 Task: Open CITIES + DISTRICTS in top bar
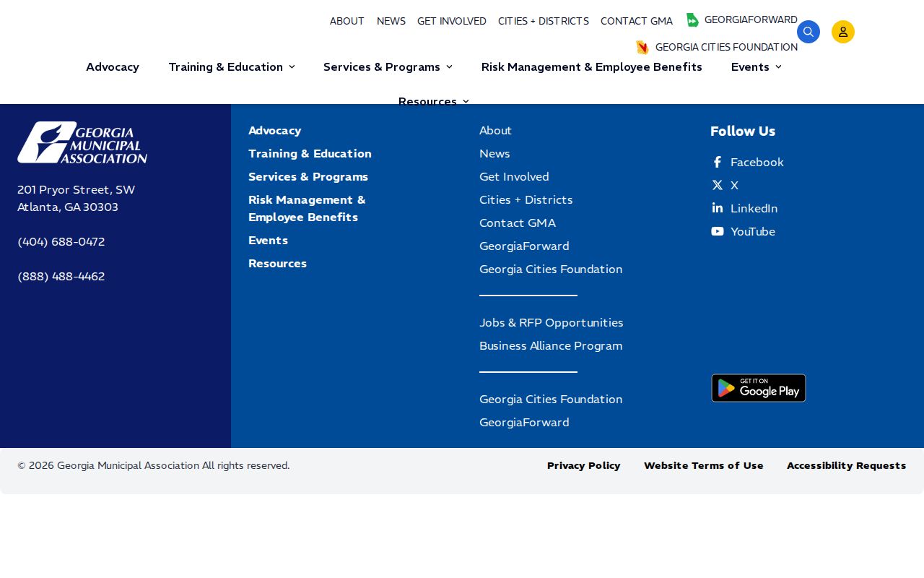point(544,21)
